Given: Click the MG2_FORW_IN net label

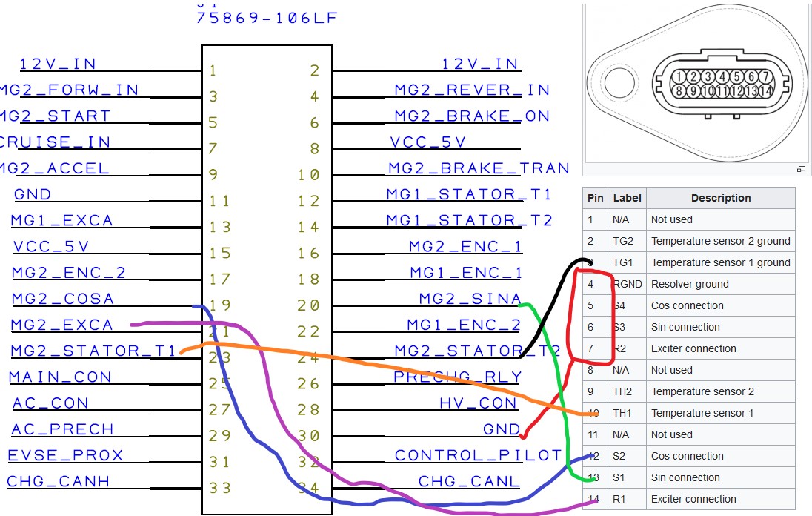Looking at the screenshot, I should 69,90.
